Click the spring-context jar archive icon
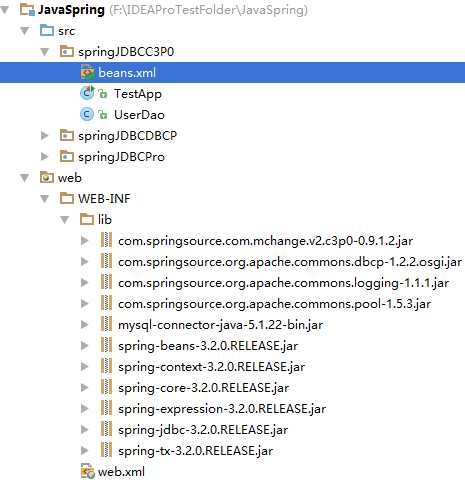Image resolution: width=465 pixels, height=480 pixels. [106, 366]
